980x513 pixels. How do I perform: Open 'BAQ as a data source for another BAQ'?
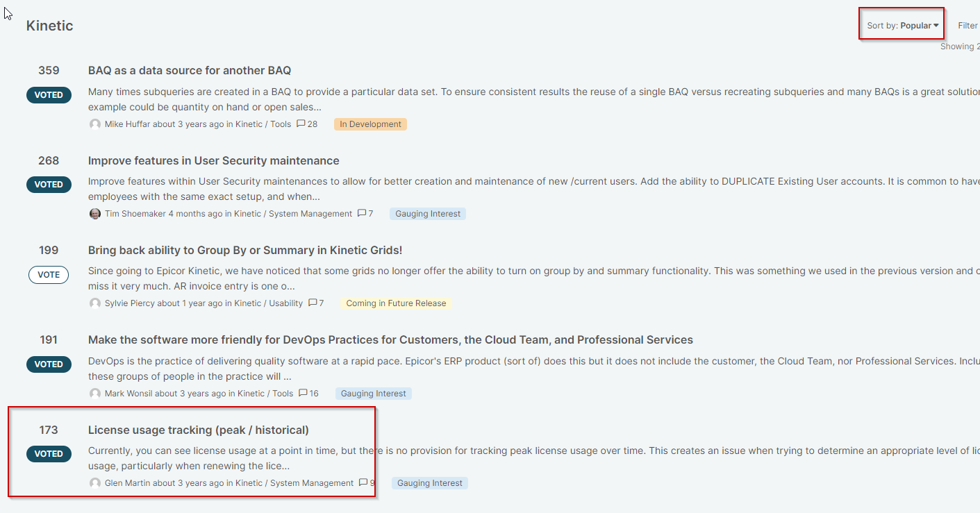click(x=190, y=71)
